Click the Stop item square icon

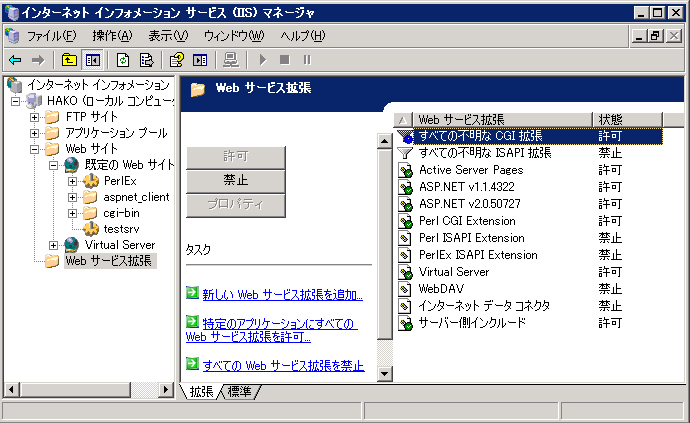pos(285,60)
